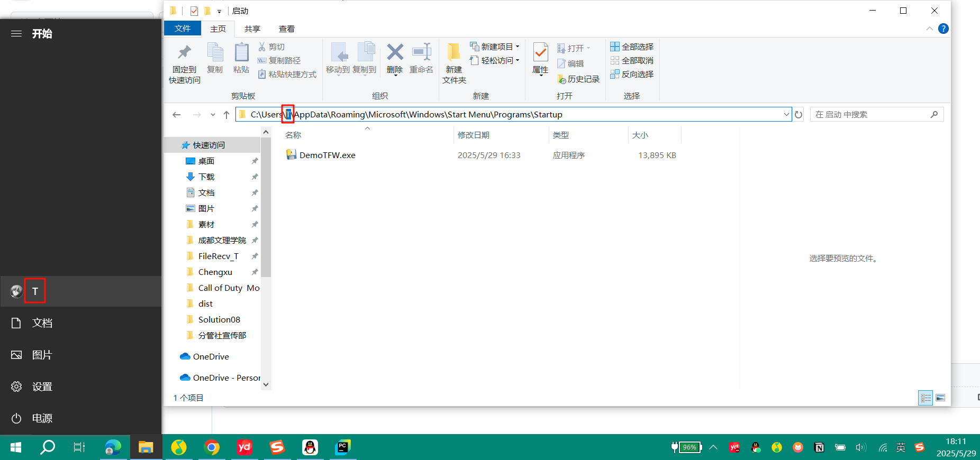
Task: Click the 在 启动 中搜索 search box
Action: coord(876,114)
